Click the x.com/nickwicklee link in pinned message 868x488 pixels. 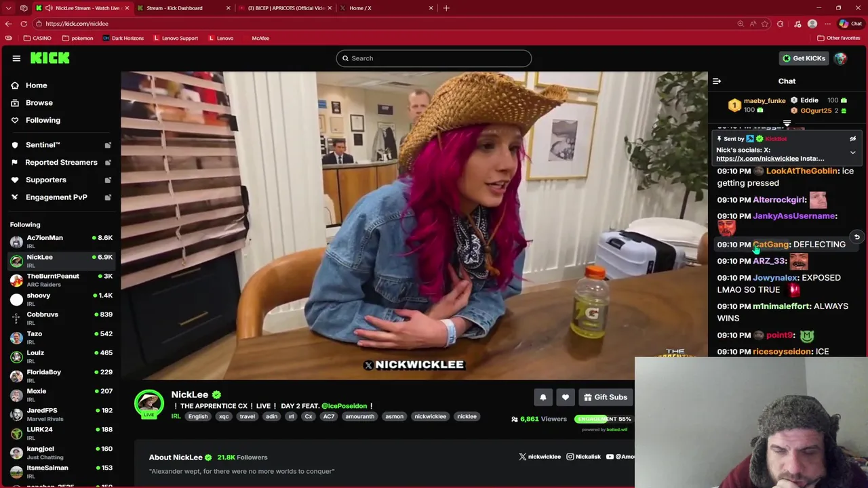click(757, 159)
